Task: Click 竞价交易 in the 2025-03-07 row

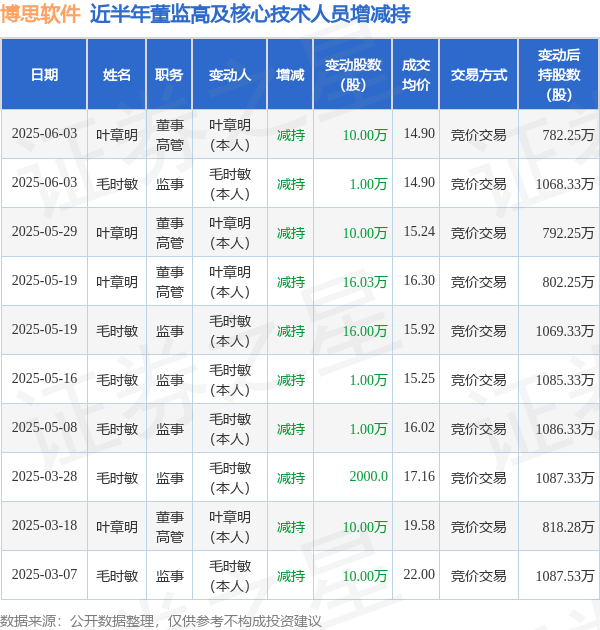Action: 479,577
